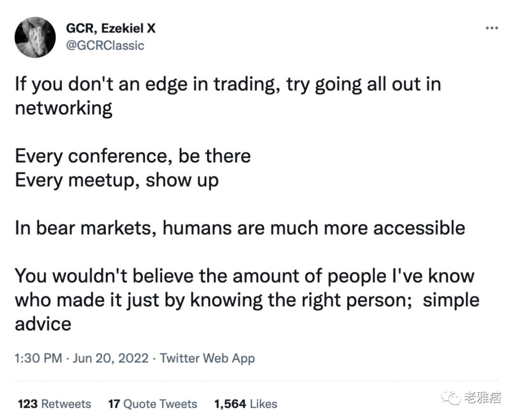
Task: Open the 1:30 PM timestamp link
Action: click(x=38, y=358)
